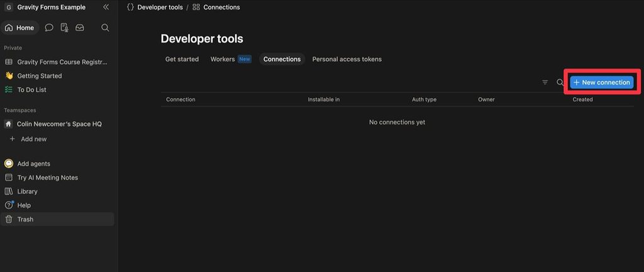The width and height of the screenshot is (644, 272).
Task: Click the Teamspaces section label
Action: point(20,110)
